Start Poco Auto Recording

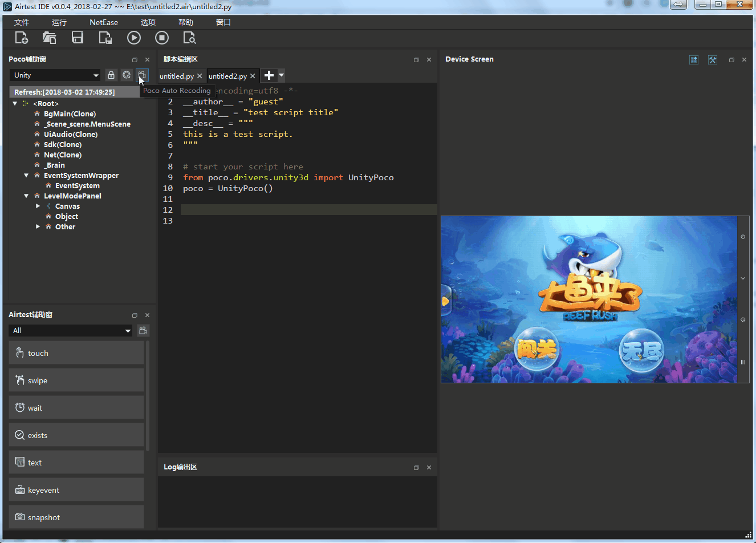point(142,75)
